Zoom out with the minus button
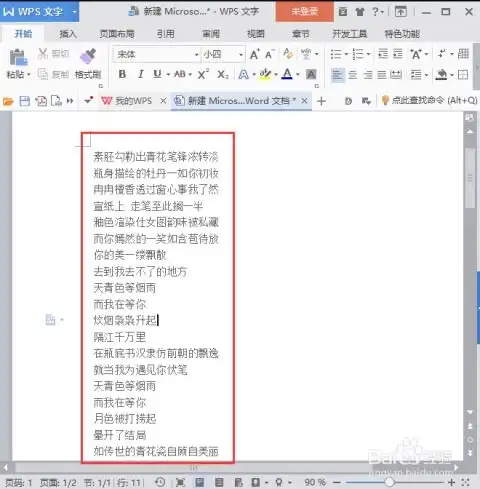The width and height of the screenshot is (480, 489). click(337, 482)
